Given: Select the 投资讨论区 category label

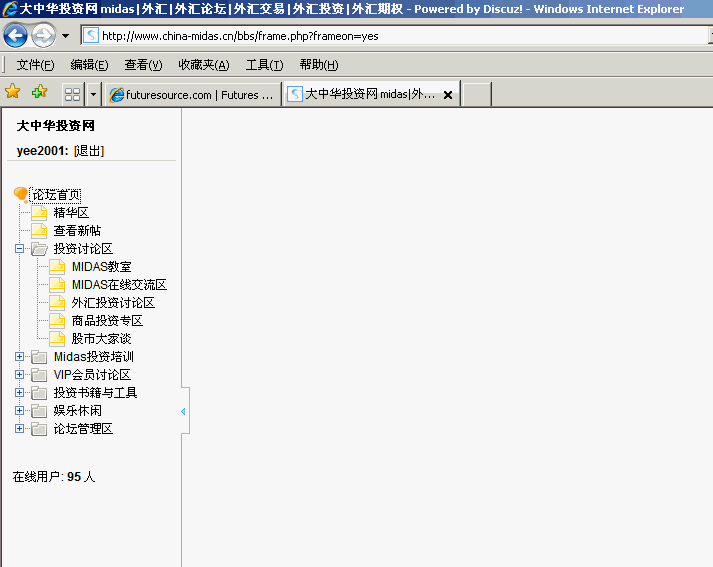Looking at the screenshot, I should point(83,248).
